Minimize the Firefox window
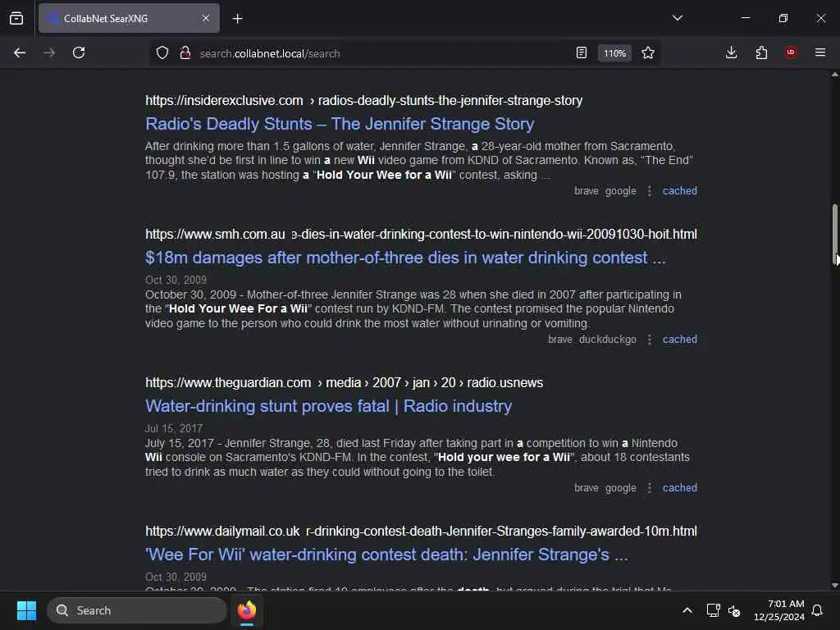The width and height of the screenshot is (840, 630). point(746,18)
